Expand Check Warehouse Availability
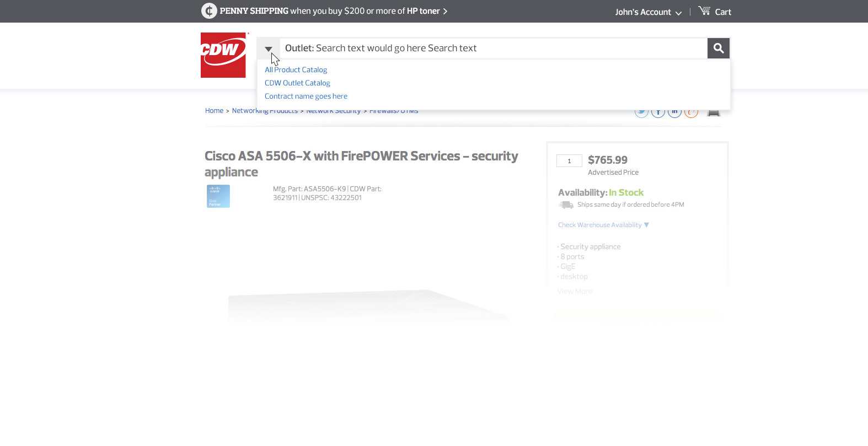Image resolution: width=868 pixels, height=446 pixels. [603, 225]
